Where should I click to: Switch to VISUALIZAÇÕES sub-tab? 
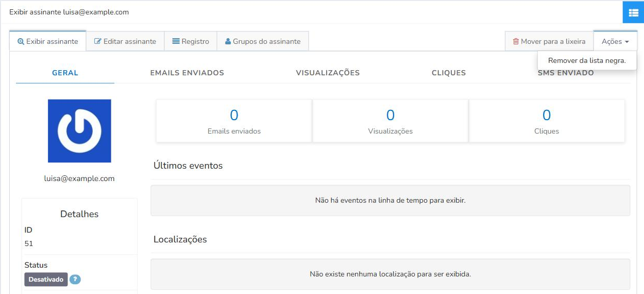(328, 73)
